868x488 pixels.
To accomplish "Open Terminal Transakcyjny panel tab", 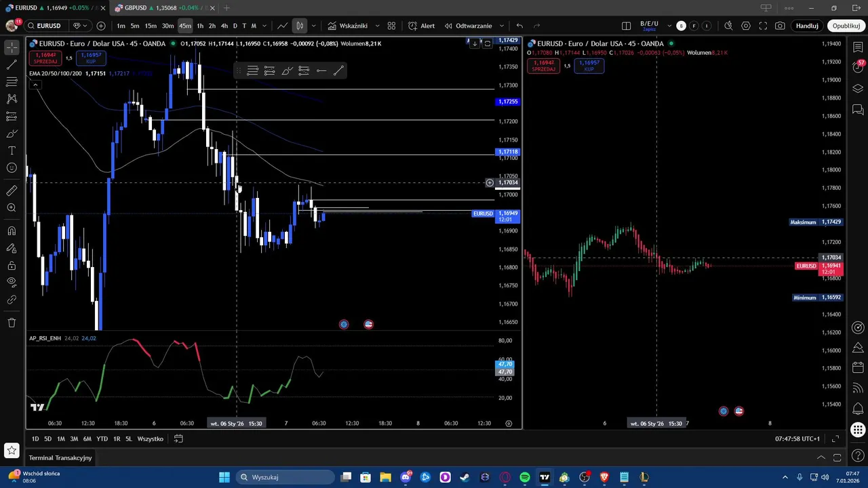I will tap(60, 457).
